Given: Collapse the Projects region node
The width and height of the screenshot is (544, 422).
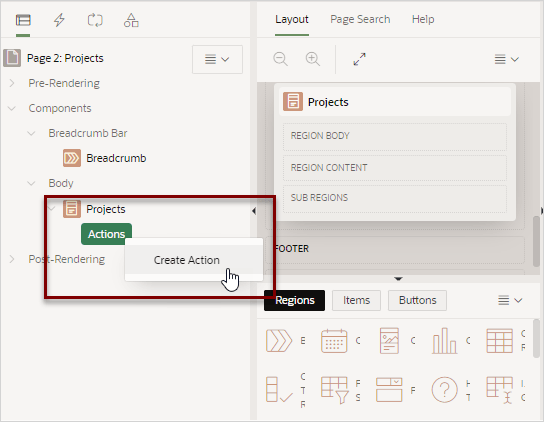Looking at the screenshot, I should tap(52, 209).
